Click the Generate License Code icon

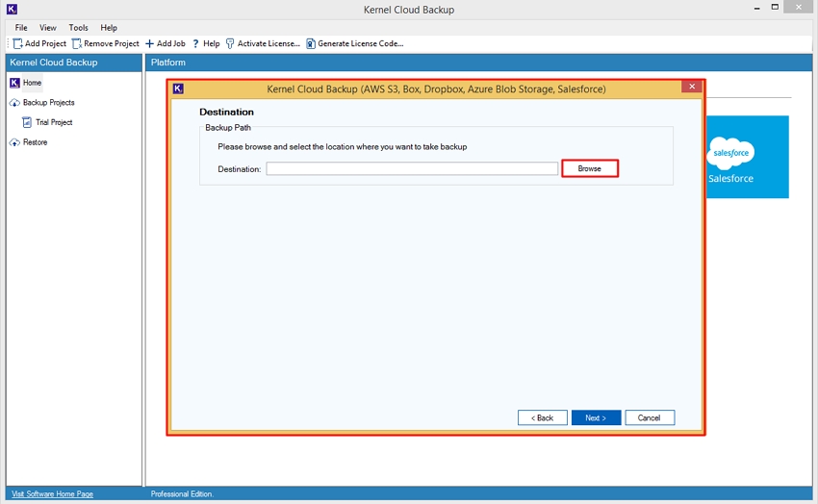tap(311, 44)
